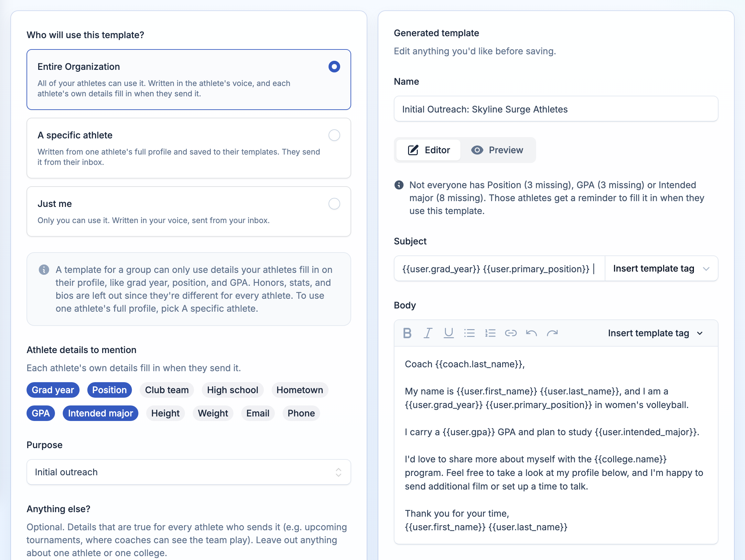Click the 'Who will use this template?' heading
Image resolution: width=745 pixels, height=560 pixels.
click(85, 35)
